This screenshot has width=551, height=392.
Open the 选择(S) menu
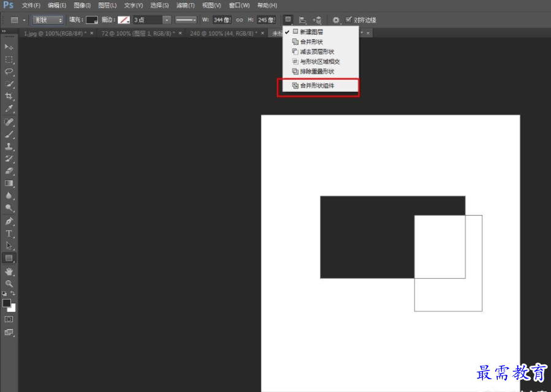(x=159, y=6)
